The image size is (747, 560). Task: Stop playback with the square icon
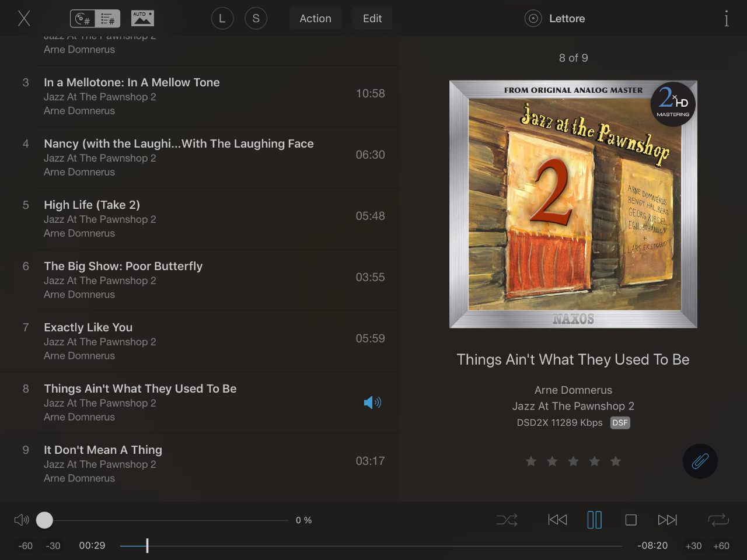pos(631,520)
